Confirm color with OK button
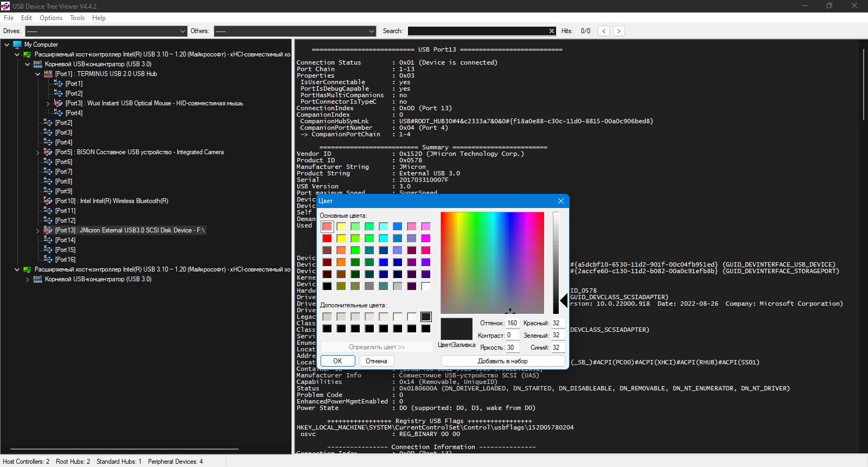This screenshot has height=467, width=868. coord(337,361)
